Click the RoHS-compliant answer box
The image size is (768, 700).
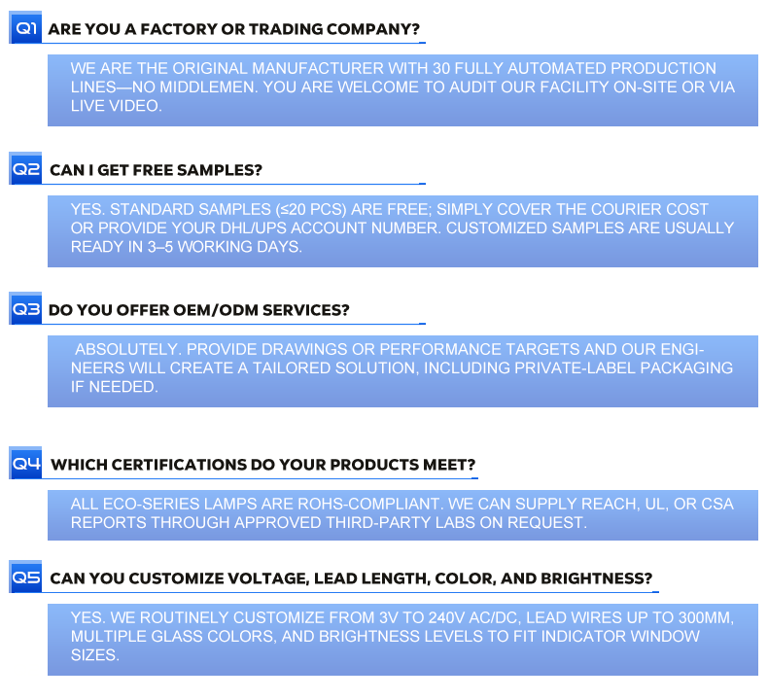pyautogui.click(x=402, y=515)
